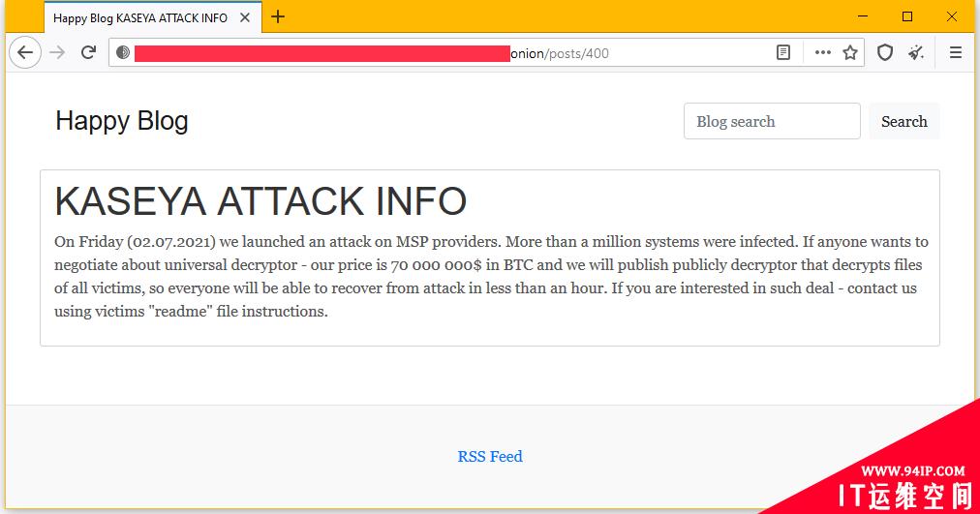The width and height of the screenshot is (980, 514).
Task: Open the Happy Blog home link
Action: [x=122, y=121]
